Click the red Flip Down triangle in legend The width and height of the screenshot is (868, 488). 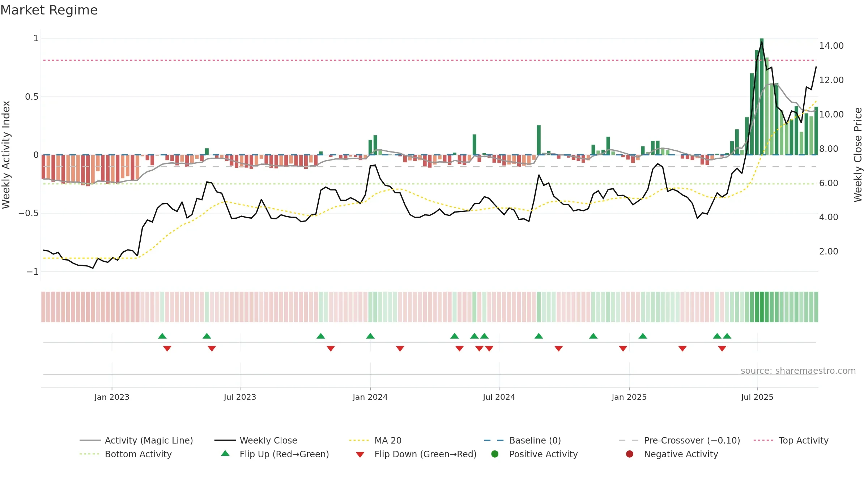click(360, 455)
